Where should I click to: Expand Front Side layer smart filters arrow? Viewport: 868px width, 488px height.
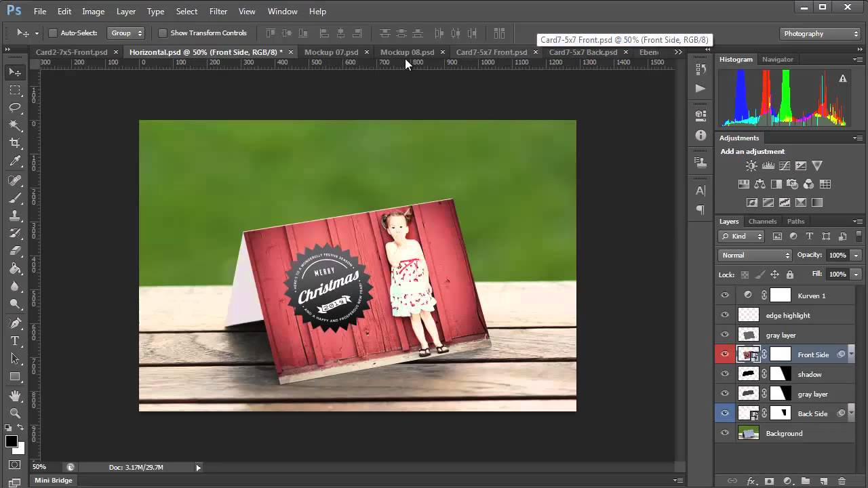tap(851, 354)
